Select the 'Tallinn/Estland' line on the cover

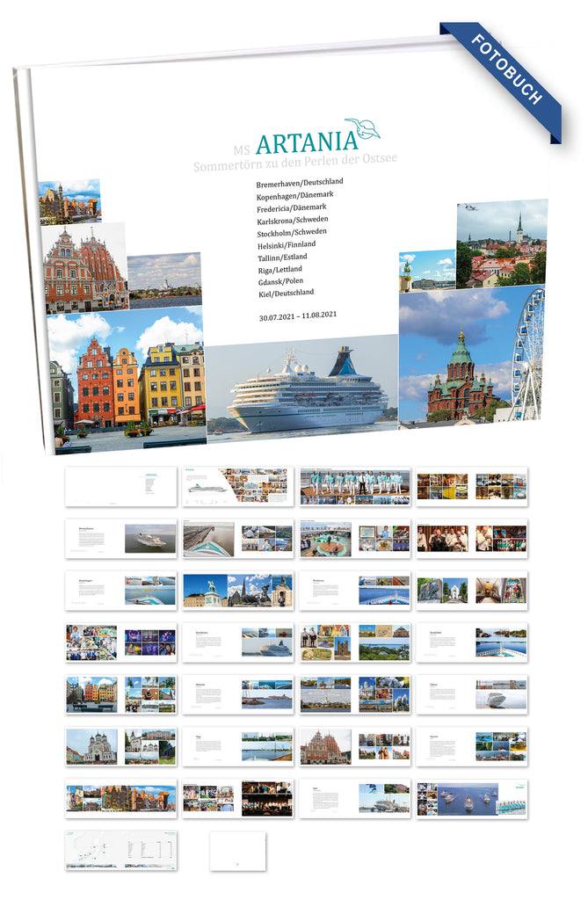pyautogui.click(x=282, y=258)
